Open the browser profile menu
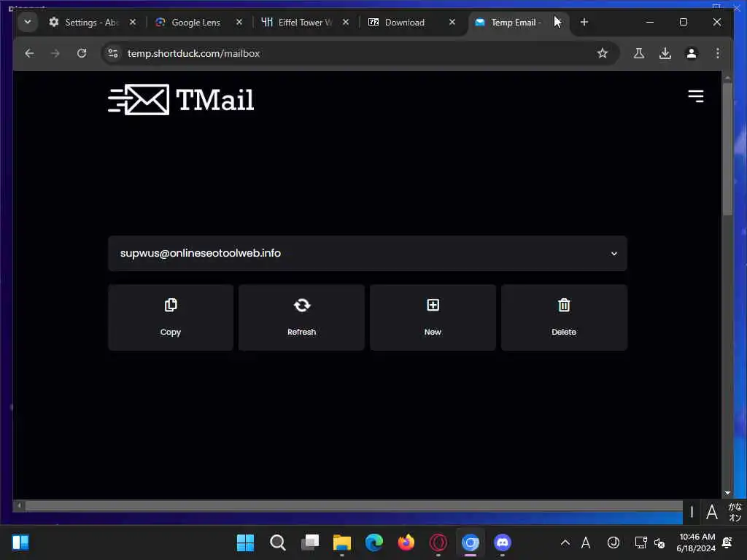This screenshot has width=747, height=560. click(692, 53)
